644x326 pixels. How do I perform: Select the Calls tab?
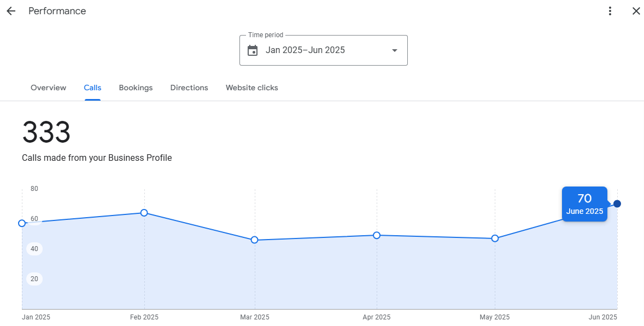click(x=92, y=88)
